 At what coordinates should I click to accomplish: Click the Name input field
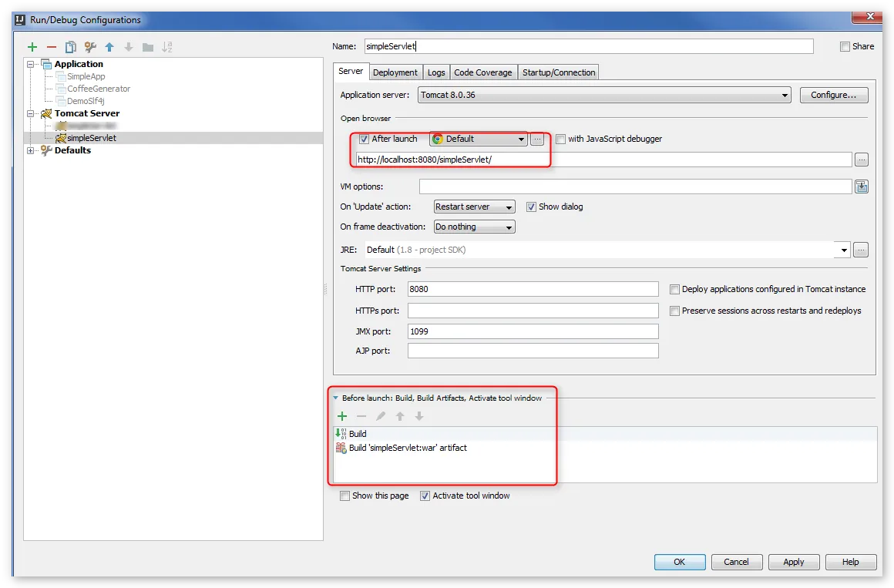coord(589,46)
